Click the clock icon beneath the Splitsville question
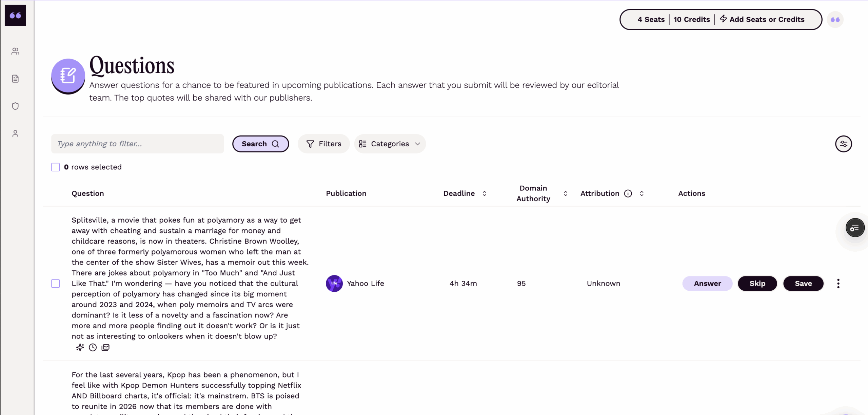 click(92, 347)
